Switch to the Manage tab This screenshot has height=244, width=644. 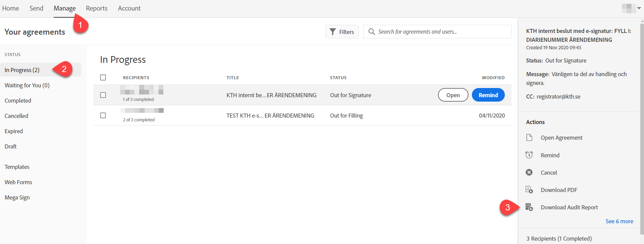pyautogui.click(x=65, y=8)
